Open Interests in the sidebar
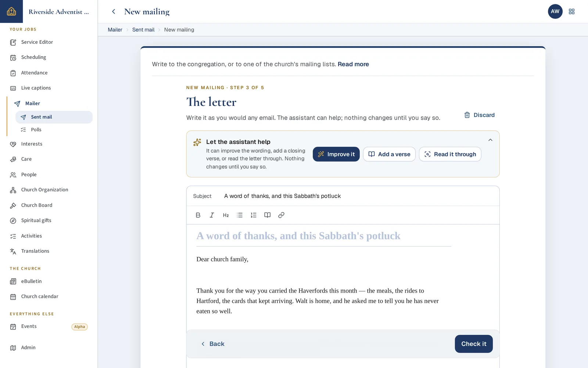Image resolution: width=588 pixels, height=368 pixels. pos(50,144)
